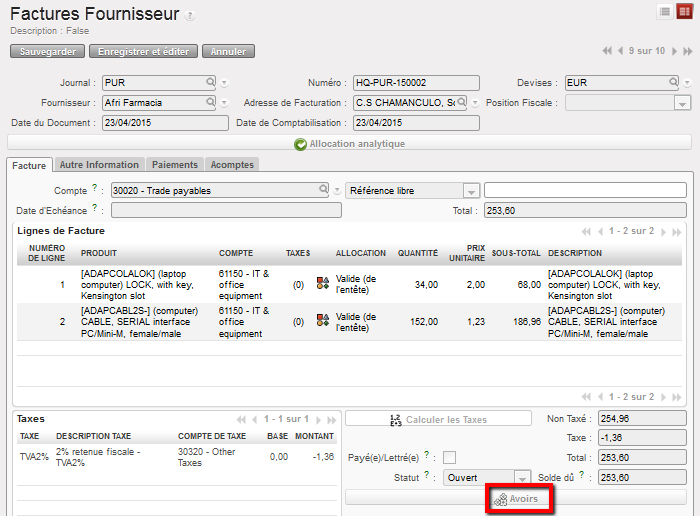Open the Paiements tab

click(x=175, y=164)
